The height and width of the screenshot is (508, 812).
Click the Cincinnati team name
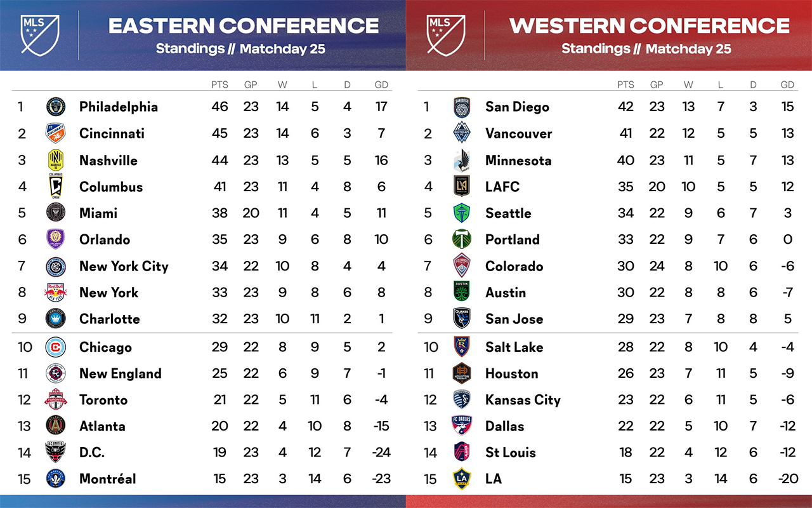[112, 133]
